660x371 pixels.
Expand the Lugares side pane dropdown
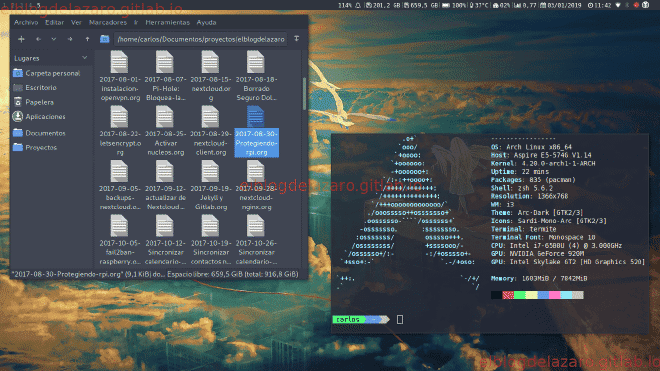pyautogui.click(x=85, y=58)
